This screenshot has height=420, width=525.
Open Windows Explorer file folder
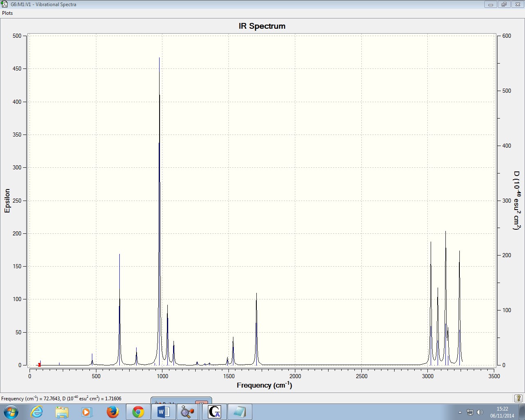(62, 412)
